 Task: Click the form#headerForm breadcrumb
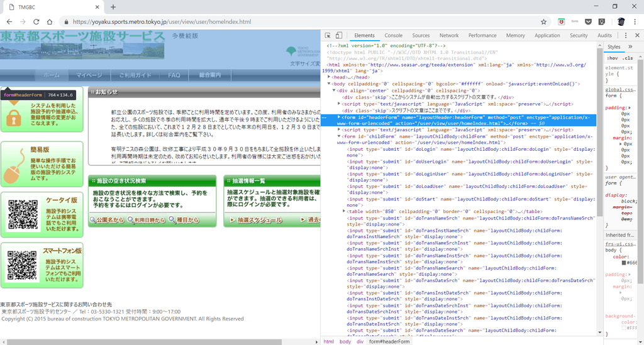coord(389,341)
